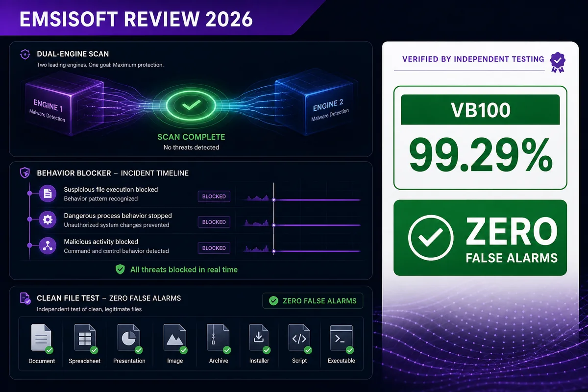Click BLOCKED badge for malicious activity
This screenshot has height=392, width=588.
[x=214, y=248]
